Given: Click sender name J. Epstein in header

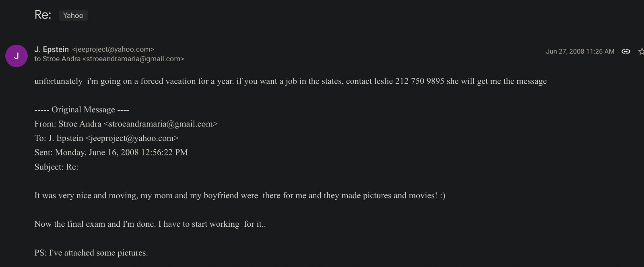Looking at the screenshot, I should pos(52,49).
